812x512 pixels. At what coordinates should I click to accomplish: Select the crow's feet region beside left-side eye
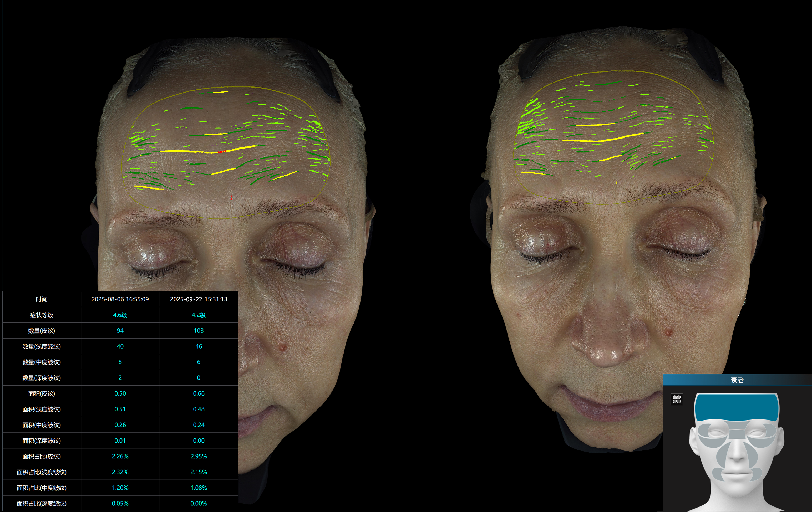[704, 431]
